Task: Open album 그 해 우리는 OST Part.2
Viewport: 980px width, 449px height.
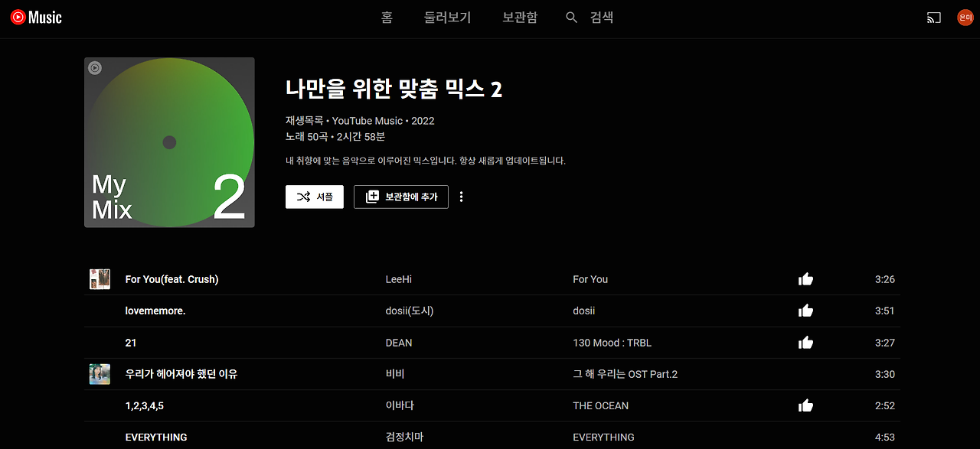Action: coord(625,374)
